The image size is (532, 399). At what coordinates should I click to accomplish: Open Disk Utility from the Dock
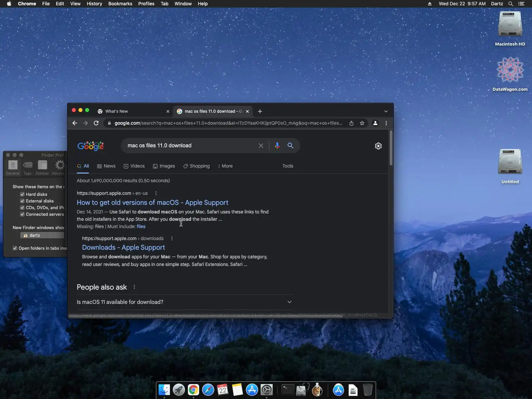click(302, 390)
